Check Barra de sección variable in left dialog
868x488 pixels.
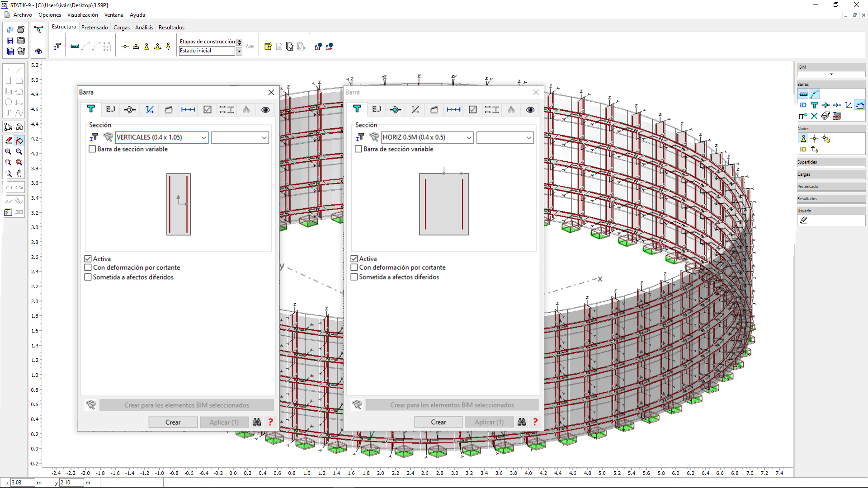tap(93, 149)
